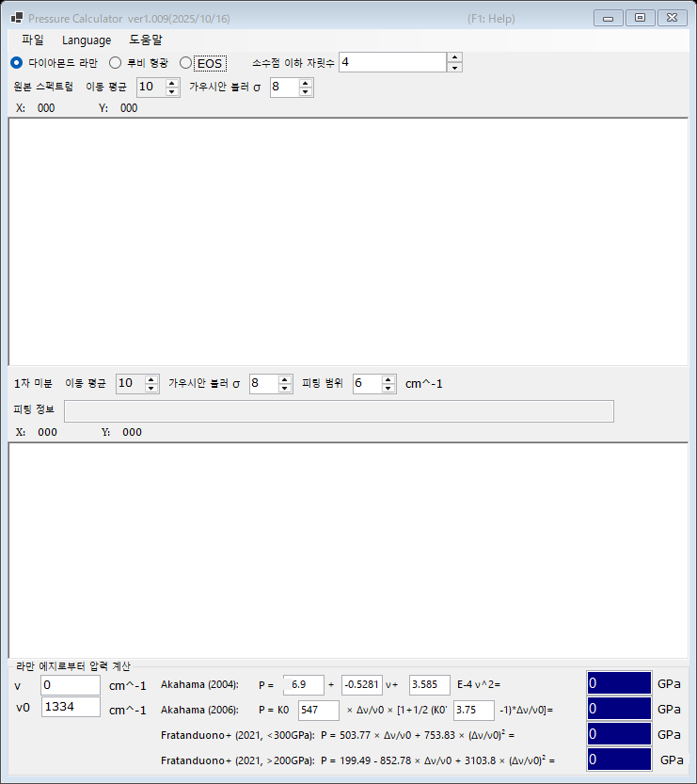The image size is (697, 784).
Task: Click the 소수점 이하 자릿수 input field
Action: [x=393, y=62]
